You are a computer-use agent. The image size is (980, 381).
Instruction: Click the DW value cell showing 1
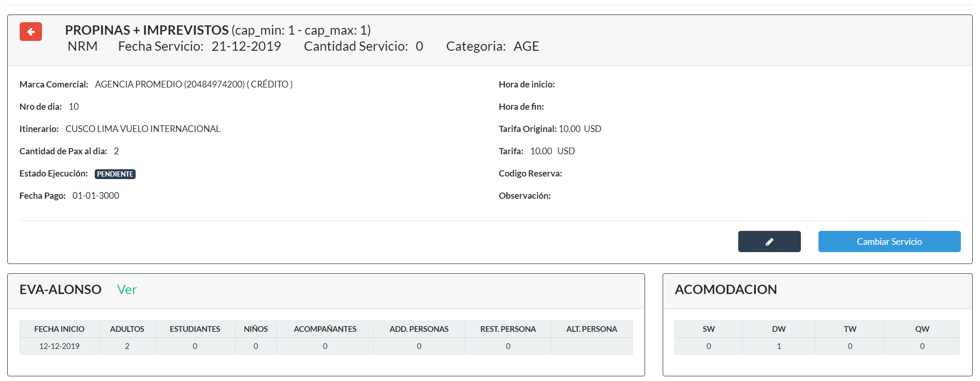click(778, 346)
